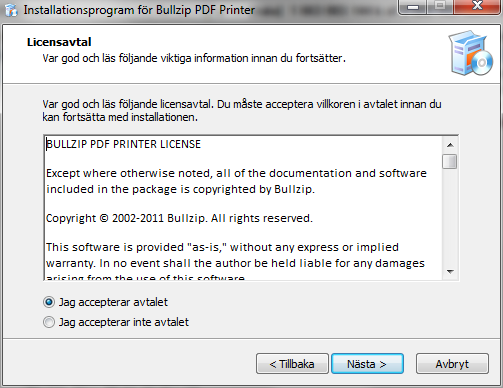Cancel setup with the Avbryt button
This screenshot has height=388, width=503.
452,364
